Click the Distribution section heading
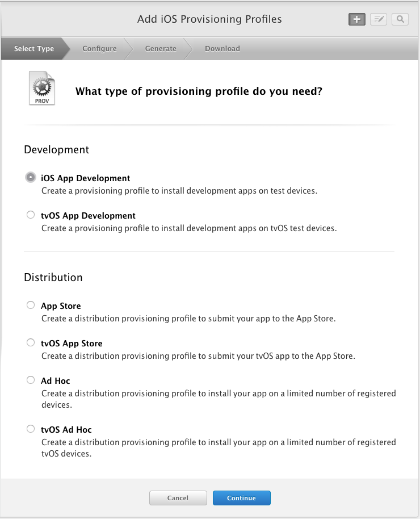The width and height of the screenshot is (420, 519). pyautogui.click(x=53, y=277)
